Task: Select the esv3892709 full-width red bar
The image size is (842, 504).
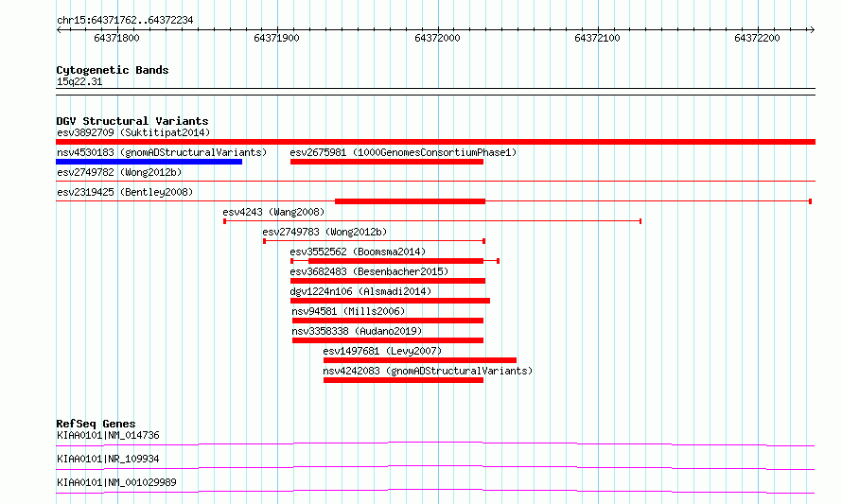Action: click(435, 142)
